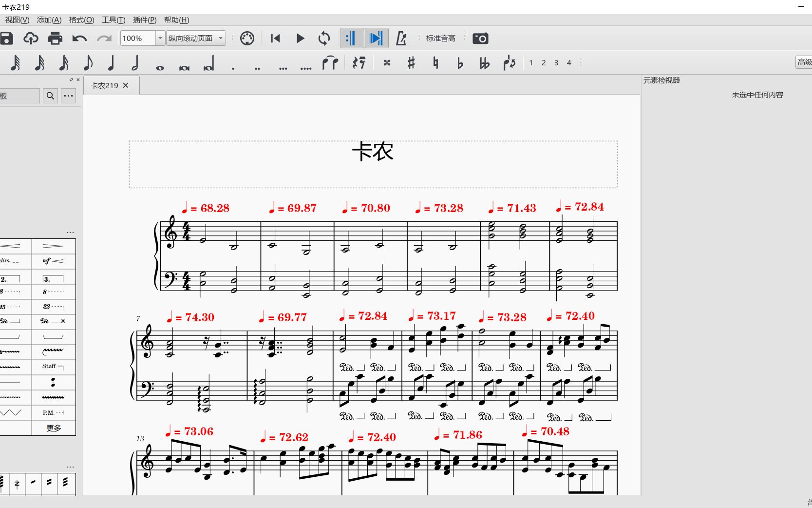
Task: Redo the last undone action
Action: tap(104, 38)
